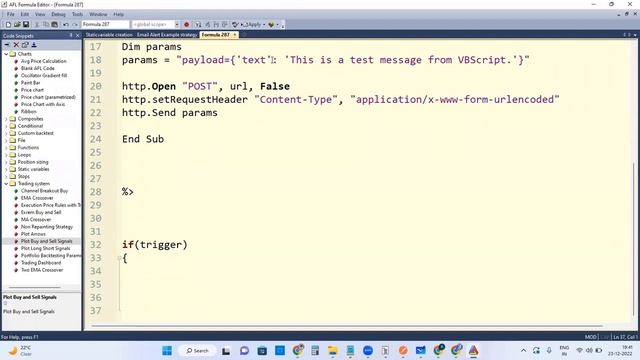Click the insert snippet down-arrow icon

(x=34, y=45)
